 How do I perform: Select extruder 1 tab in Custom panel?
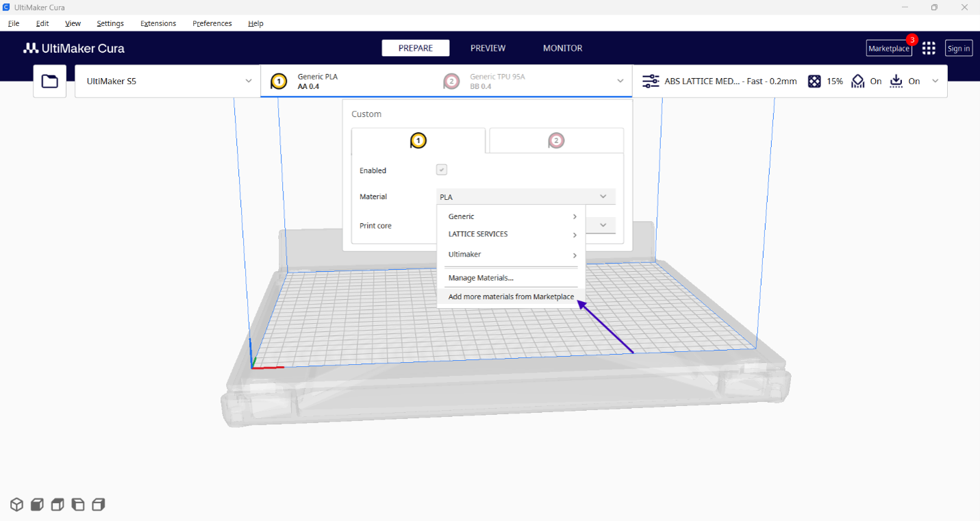point(418,140)
